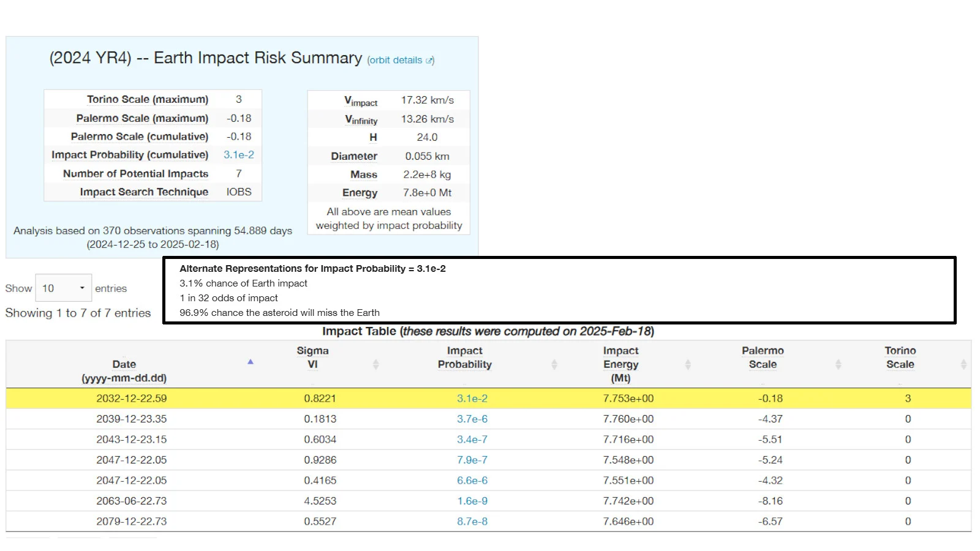Image resolution: width=980 pixels, height=551 pixels.
Task: Open the orbit details link
Action: 401,60
